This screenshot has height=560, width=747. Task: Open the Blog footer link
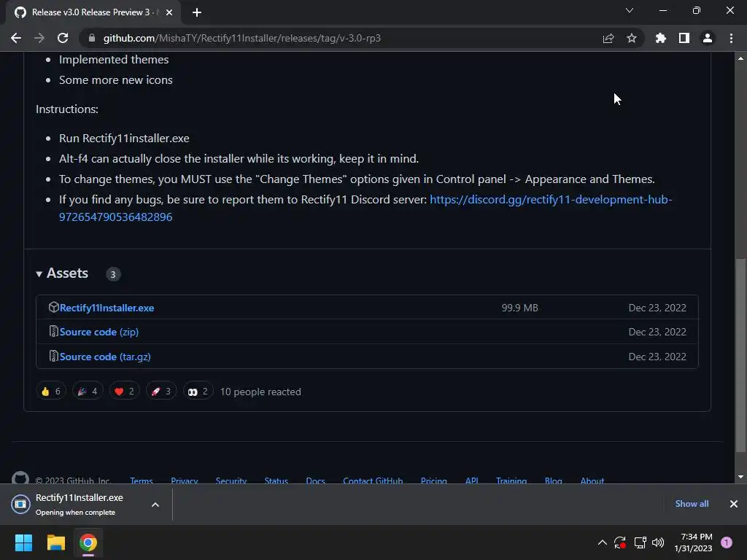tap(553, 480)
